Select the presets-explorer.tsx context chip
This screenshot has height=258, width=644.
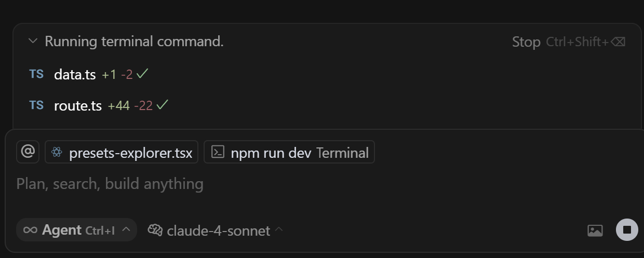click(122, 153)
